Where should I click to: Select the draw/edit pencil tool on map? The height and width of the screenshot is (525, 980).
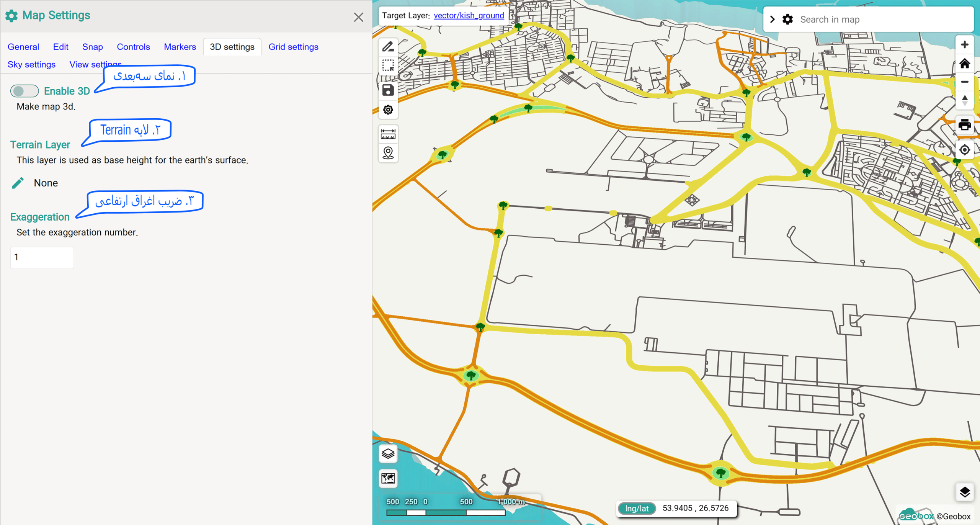(388, 46)
